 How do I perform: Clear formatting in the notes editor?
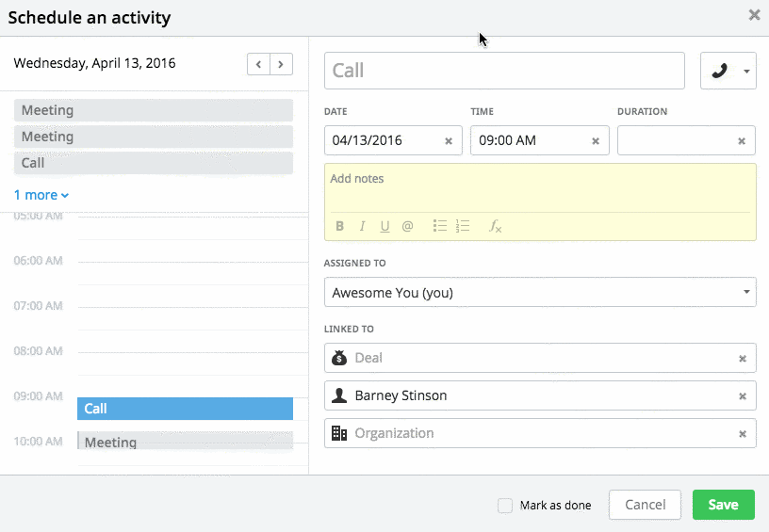coord(495,226)
